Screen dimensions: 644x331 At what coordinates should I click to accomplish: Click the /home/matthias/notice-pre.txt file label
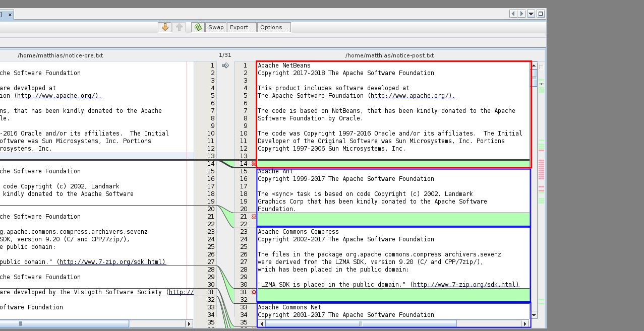[x=60, y=55]
